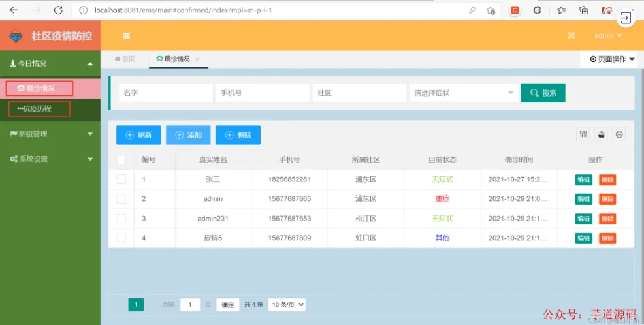Reload the page with refresh icon
Image resolution: width=644 pixels, height=325 pixels.
pos(58,10)
